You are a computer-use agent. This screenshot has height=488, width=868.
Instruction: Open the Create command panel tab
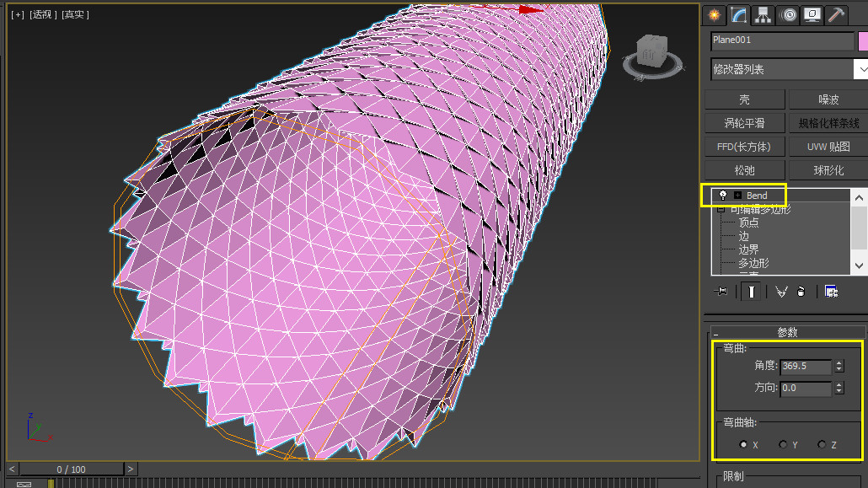click(x=714, y=15)
